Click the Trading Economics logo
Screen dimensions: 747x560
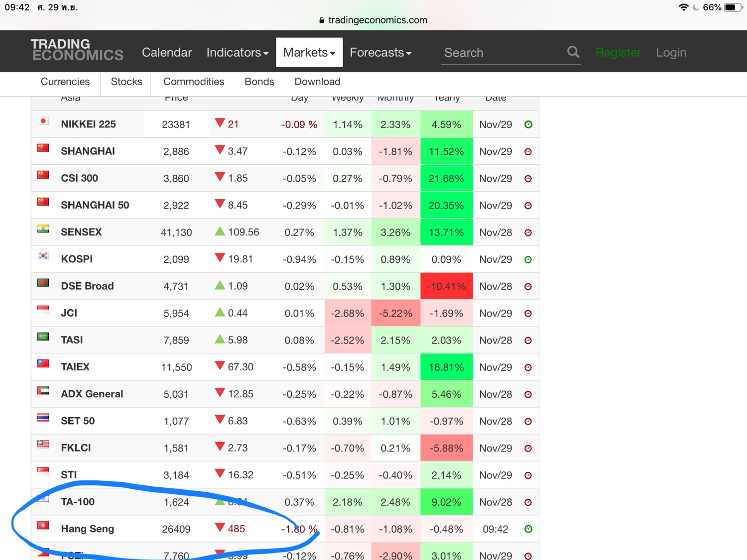tap(77, 50)
